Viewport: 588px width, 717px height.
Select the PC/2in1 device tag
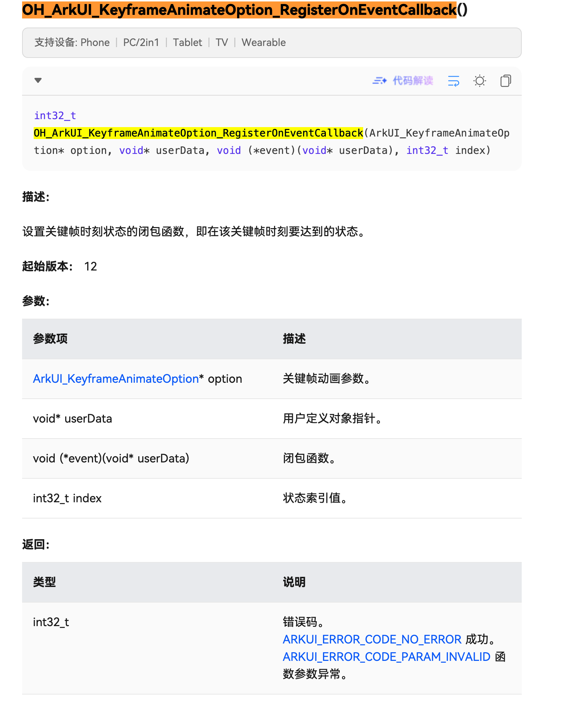(141, 42)
